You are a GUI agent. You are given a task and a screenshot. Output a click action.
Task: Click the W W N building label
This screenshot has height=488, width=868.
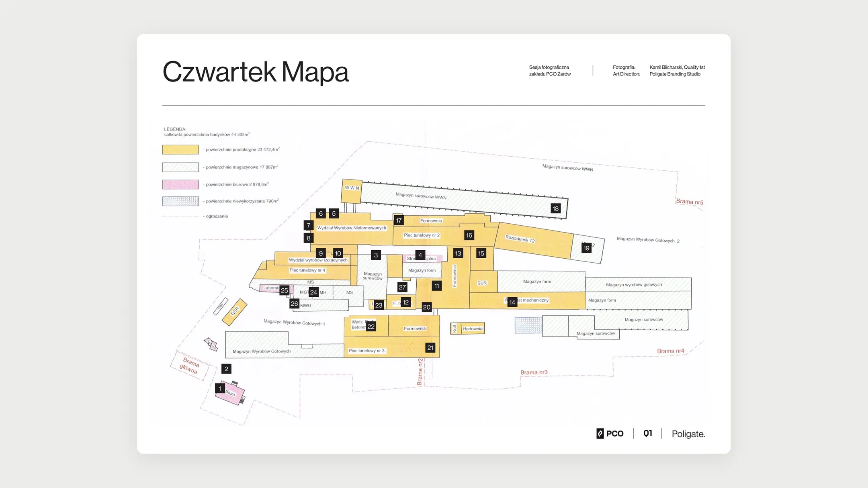pos(352,188)
